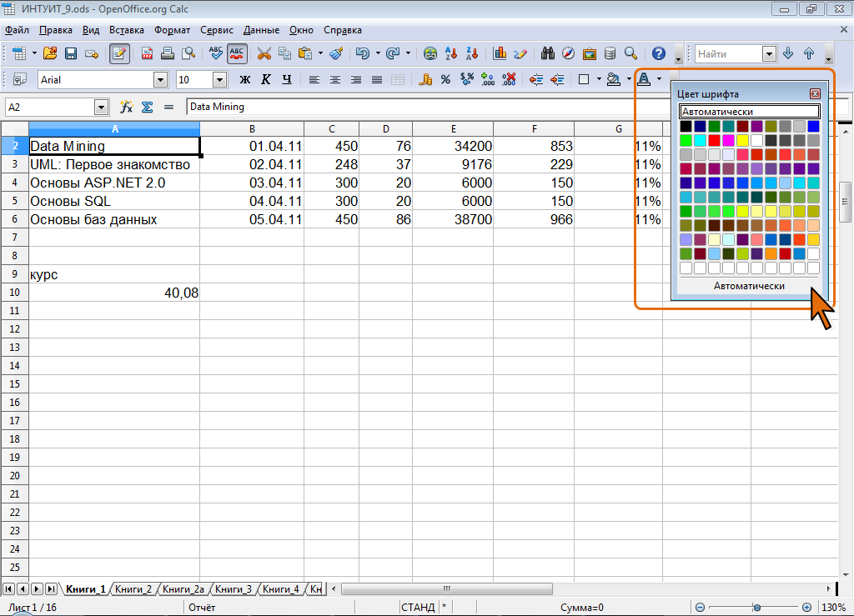The image size is (854, 616).
Task: Toggle AutoSpellcheck
Action: [x=236, y=53]
